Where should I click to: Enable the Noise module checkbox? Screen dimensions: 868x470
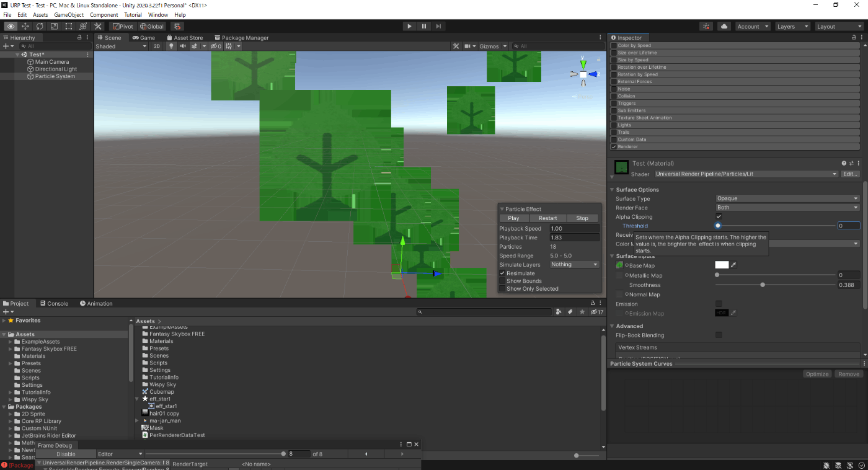click(x=614, y=89)
